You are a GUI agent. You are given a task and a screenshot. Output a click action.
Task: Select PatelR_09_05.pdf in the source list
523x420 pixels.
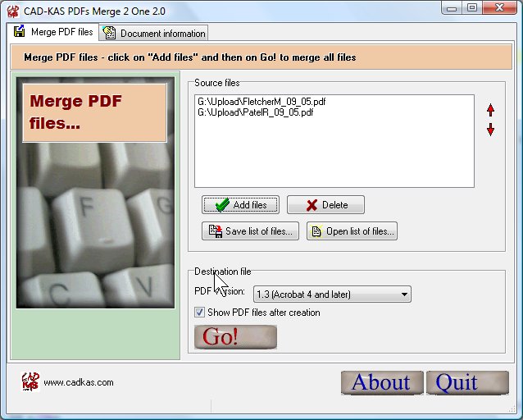tap(255, 112)
